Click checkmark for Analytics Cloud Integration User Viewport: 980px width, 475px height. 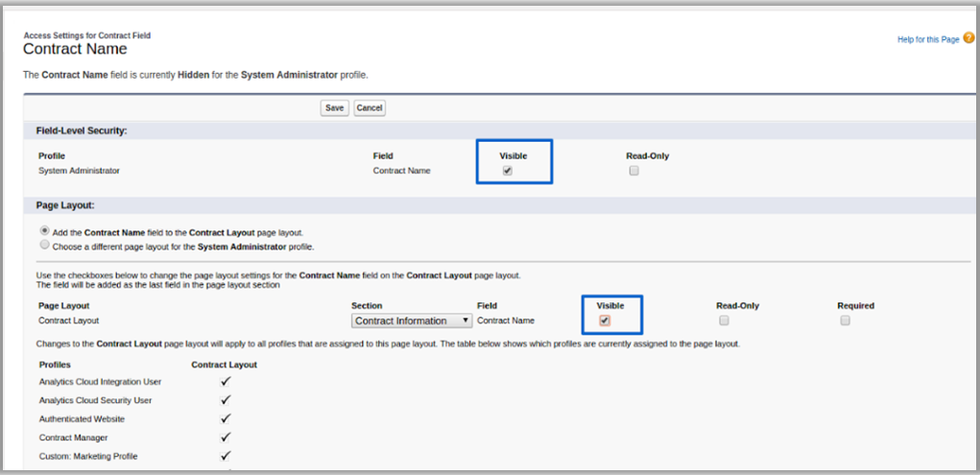click(226, 381)
